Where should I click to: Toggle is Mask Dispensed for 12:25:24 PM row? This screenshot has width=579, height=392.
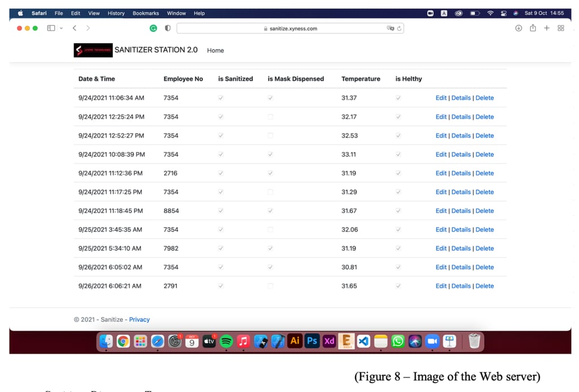(x=270, y=116)
